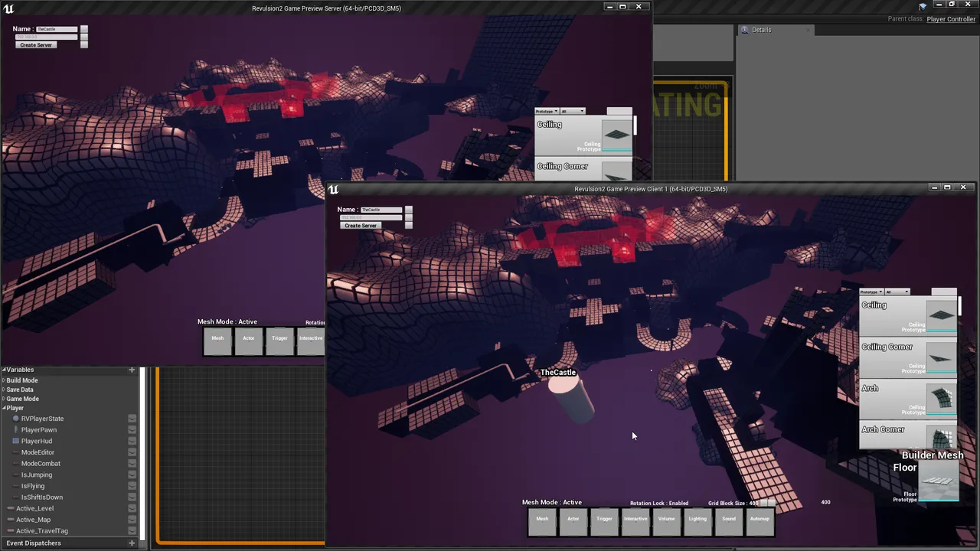Viewport: 980px width, 551px height.
Task: Open Prototype dropdown in Client 1 window
Action: click(x=871, y=292)
